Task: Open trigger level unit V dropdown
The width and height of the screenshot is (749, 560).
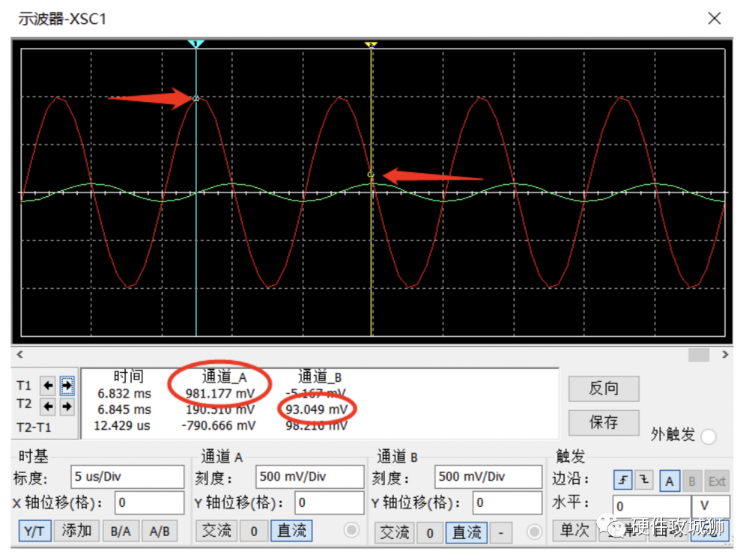Action: coord(711,506)
